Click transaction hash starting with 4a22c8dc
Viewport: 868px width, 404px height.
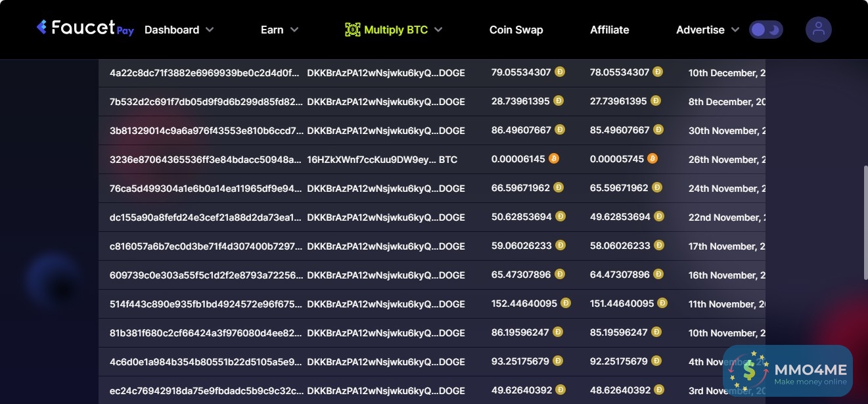coord(206,73)
